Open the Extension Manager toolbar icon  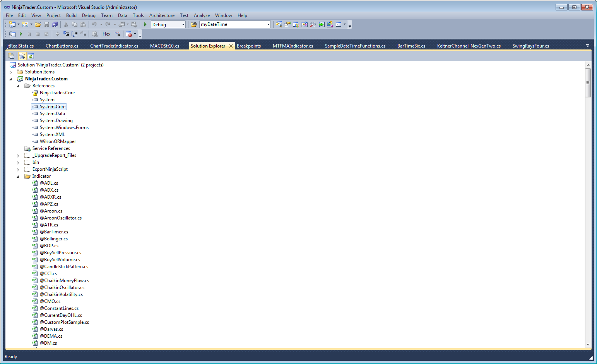pos(330,24)
